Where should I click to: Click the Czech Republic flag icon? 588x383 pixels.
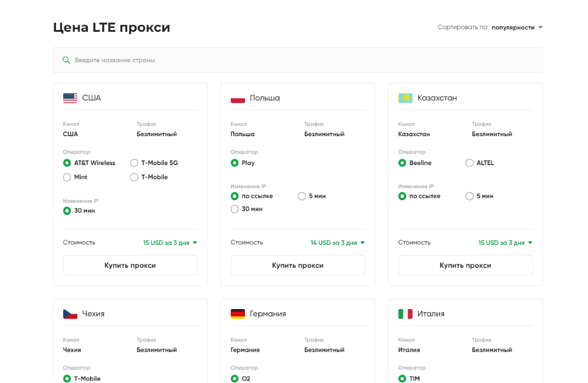pos(70,314)
